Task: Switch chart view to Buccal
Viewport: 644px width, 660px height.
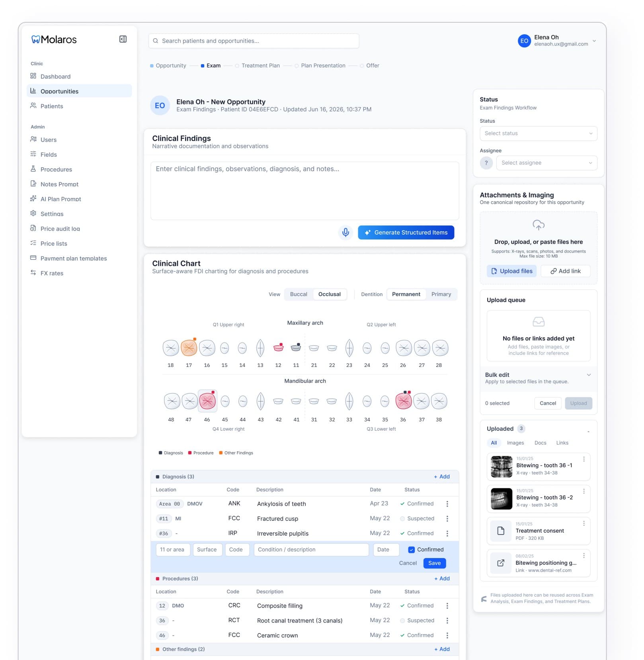Action: pos(299,294)
